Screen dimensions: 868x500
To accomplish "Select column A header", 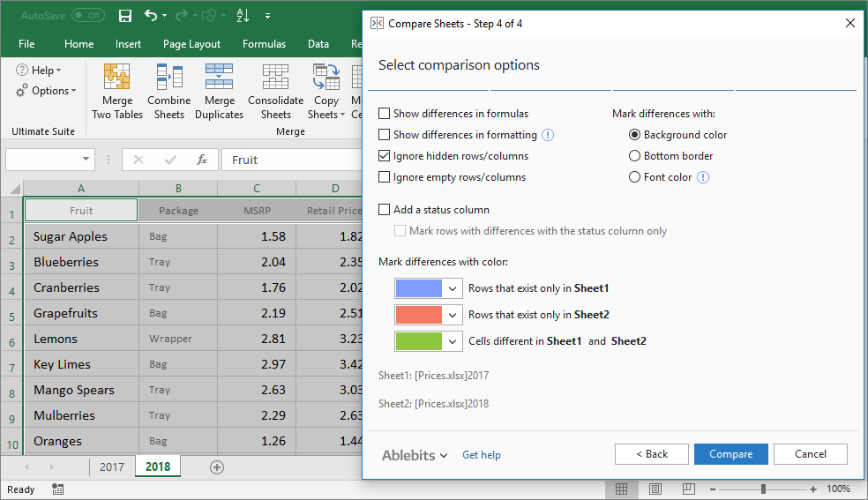I will pyautogui.click(x=81, y=189).
